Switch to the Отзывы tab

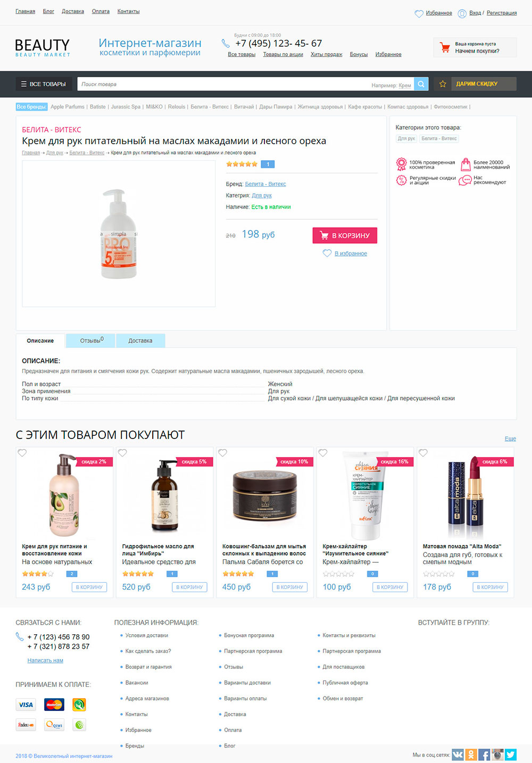click(x=91, y=341)
